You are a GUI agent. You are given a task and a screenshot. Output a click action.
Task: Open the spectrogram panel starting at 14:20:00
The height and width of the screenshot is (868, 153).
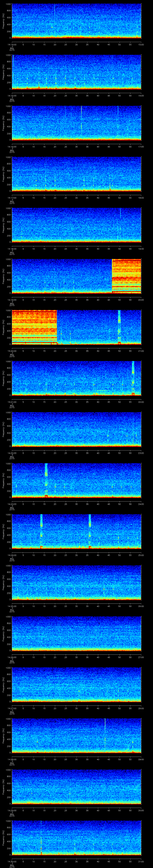pos(76,327)
